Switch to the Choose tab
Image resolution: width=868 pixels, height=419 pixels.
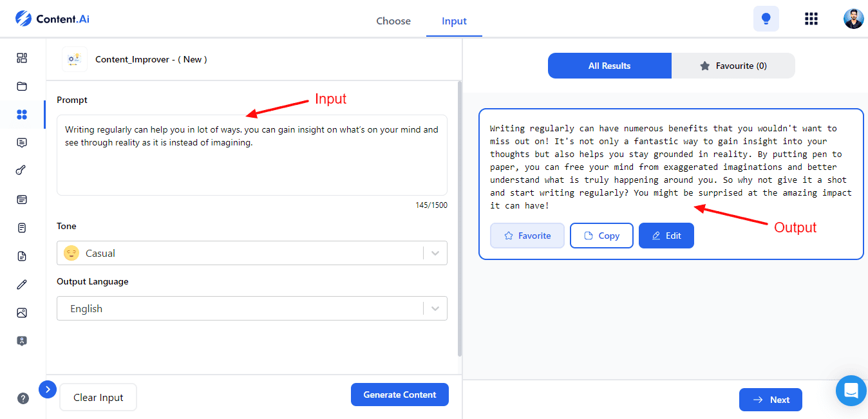pos(393,21)
